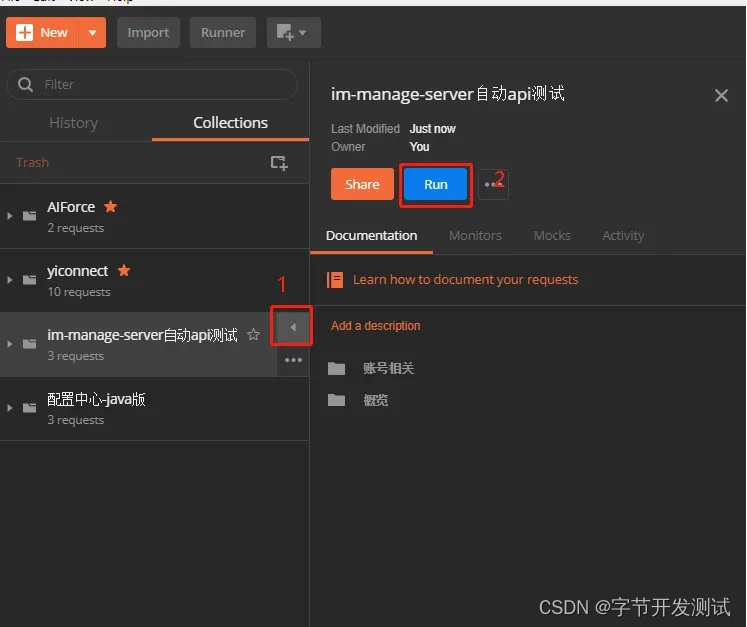
Task: Expand the yiconnect collection
Action: coord(10,280)
